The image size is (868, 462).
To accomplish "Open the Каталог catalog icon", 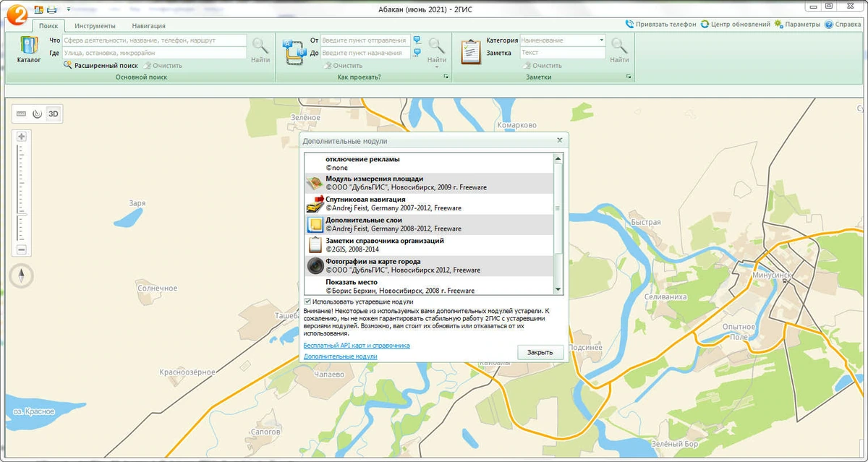I will [29, 49].
